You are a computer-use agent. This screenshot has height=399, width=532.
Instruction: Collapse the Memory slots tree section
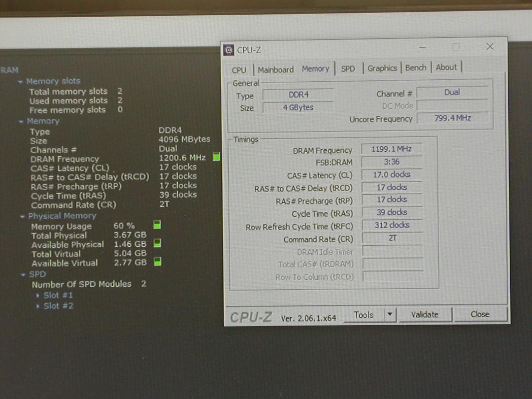click(20, 81)
